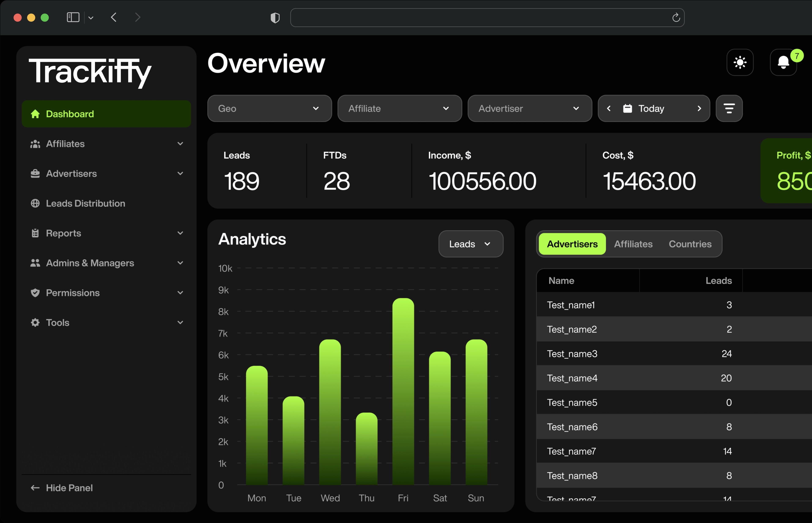Click the calendar icon next to Today
The width and height of the screenshot is (812, 523).
[x=627, y=108]
